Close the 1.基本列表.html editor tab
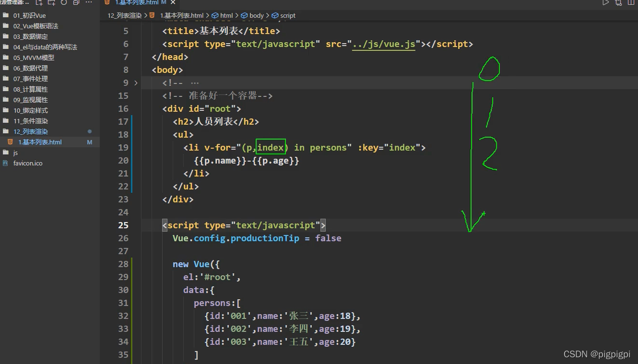 pos(172,2)
